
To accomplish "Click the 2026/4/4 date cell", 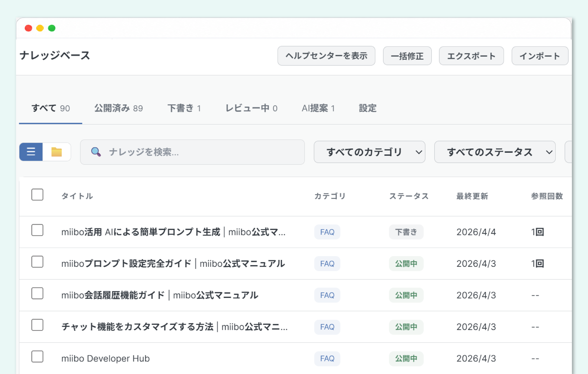I will 476,232.
